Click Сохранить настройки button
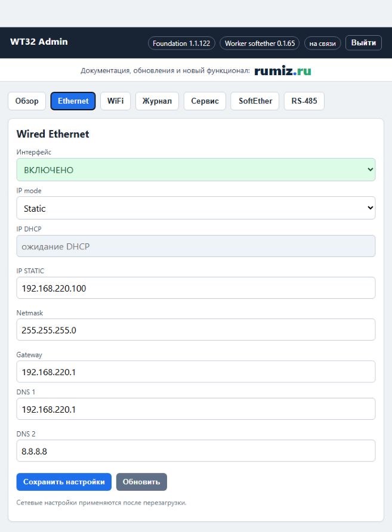 coord(64,482)
